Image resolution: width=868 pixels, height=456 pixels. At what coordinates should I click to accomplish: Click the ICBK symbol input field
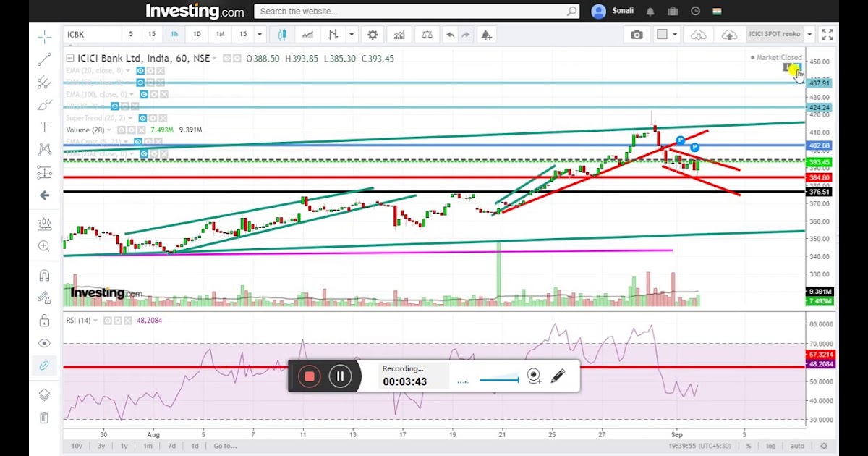point(93,35)
